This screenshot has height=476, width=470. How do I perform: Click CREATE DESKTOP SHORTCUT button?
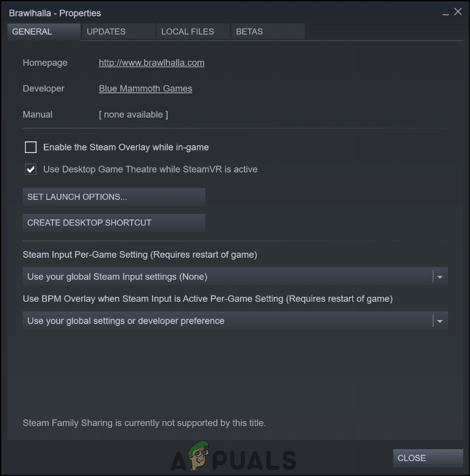pyautogui.click(x=114, y=223)
